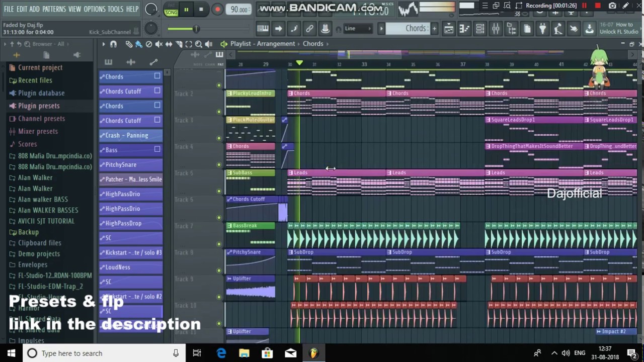Toggle the Browser view toolbar icon
Image resolution: width=644 pixels, height=362 pixels.
(511, 29)
